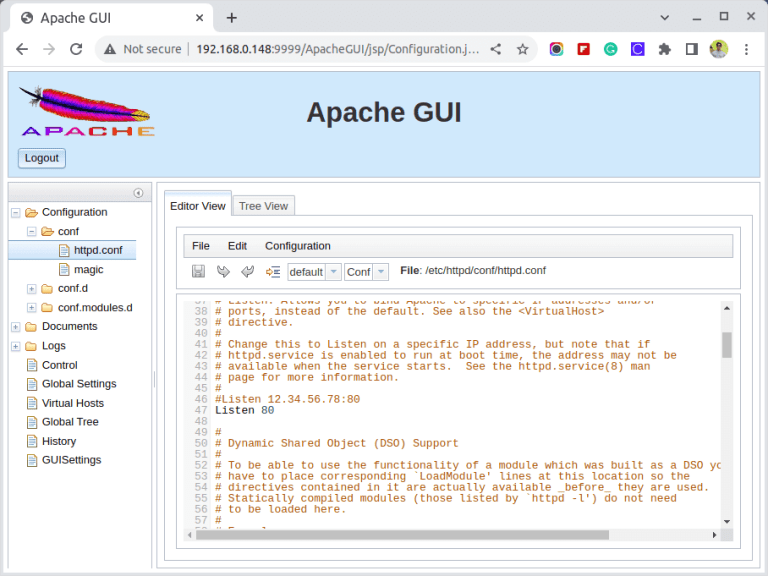The image size is (768, 576).
Task: Select magic file in the tree
Action: coord(88,269)
